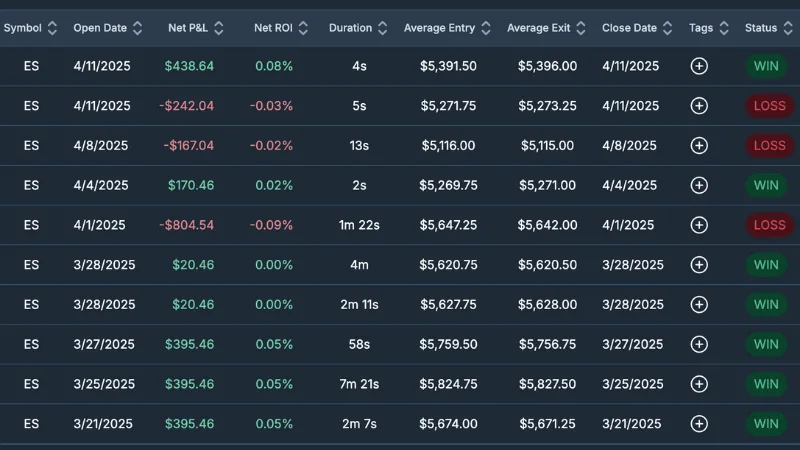Screen dimensions: 800x450
Task: Add tag to -$242.04 trade
Action: [699, 106]
